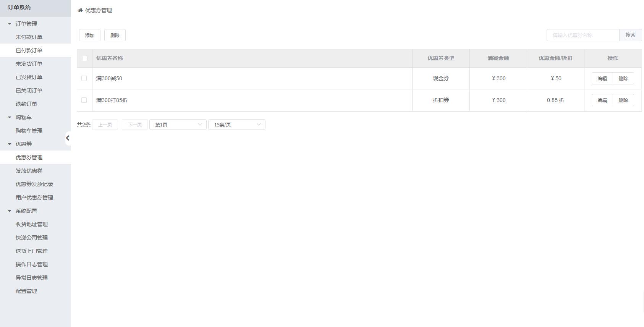Click the 优惠券类型 column header
Screen dimensions: 644x327
pyautogui.click(x=441, y=58)
